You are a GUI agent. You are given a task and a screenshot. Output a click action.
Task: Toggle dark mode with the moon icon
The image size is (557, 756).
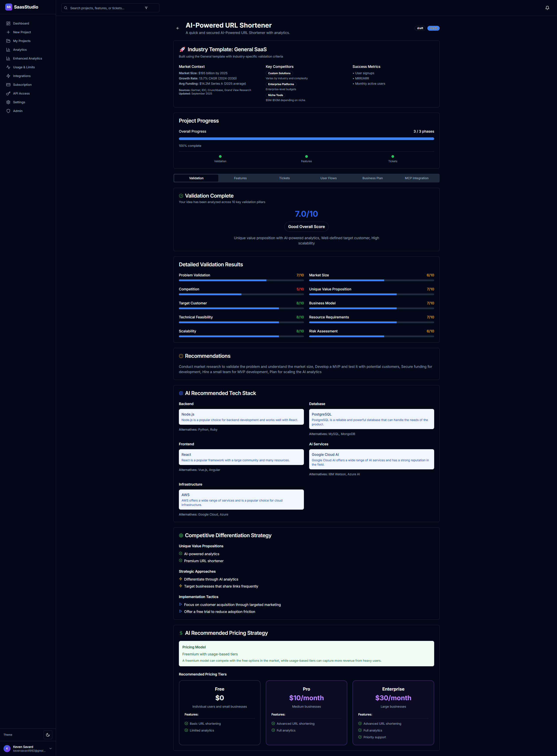click(x=48, y=734)
